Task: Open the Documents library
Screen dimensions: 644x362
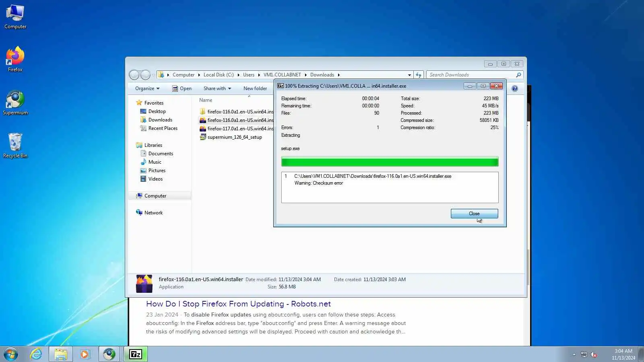Action: pyautogui.click(x=157, y=154)
